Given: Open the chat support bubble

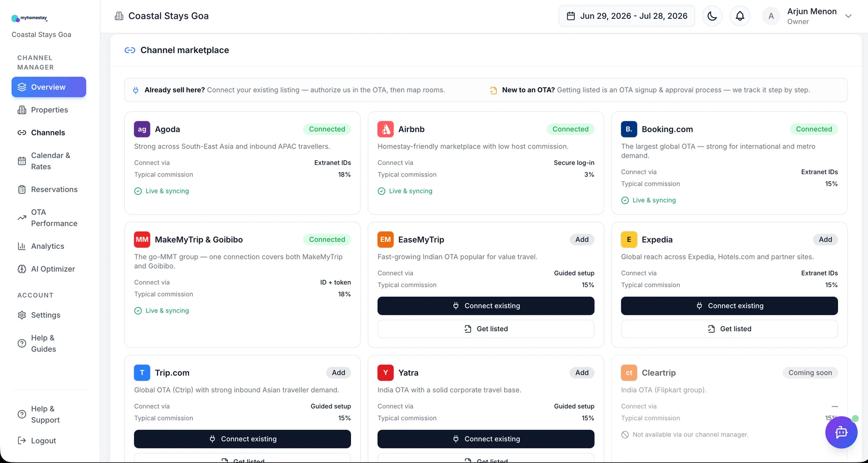Looking at the screenshot, I should (x=841, y=432).
